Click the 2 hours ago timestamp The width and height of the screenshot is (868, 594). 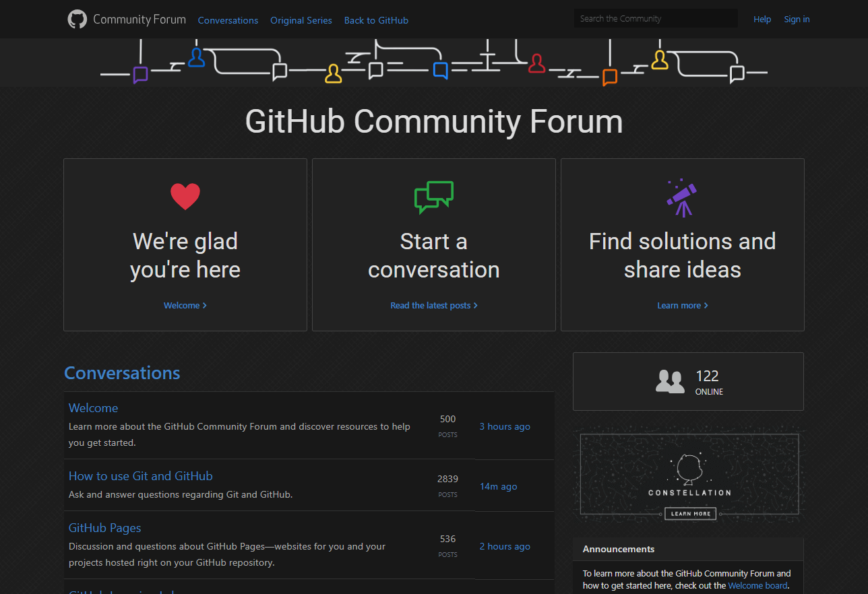click(505, 546)
